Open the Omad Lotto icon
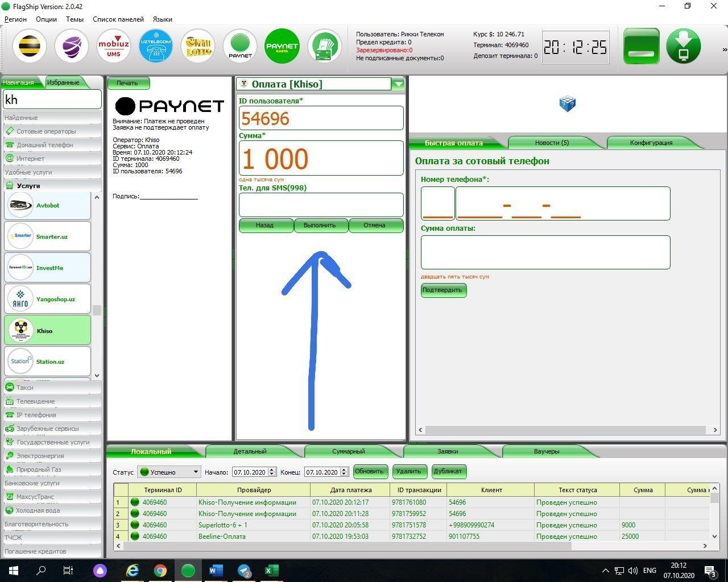Screen dimensions: 728x582 pyautogui.click(x=198, y=46)
